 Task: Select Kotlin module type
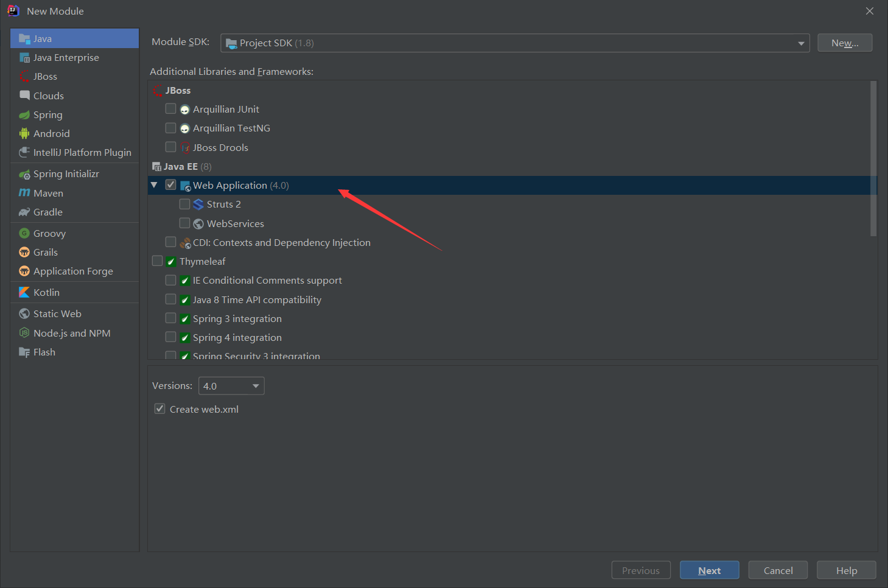coord(74,292)
